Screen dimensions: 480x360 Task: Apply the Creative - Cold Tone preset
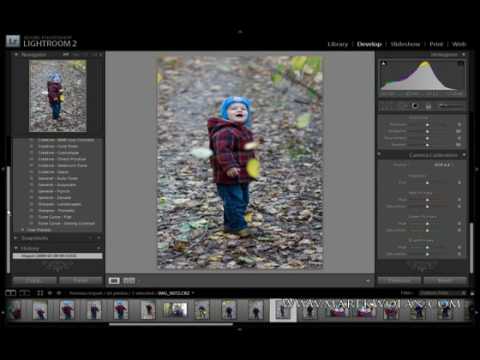[58, 146]
